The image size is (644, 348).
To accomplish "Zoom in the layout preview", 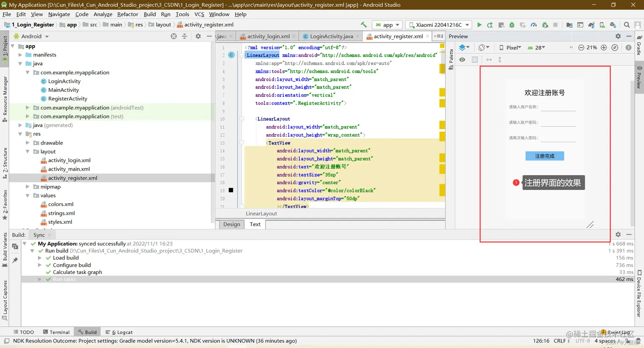I will coord(604,48).
